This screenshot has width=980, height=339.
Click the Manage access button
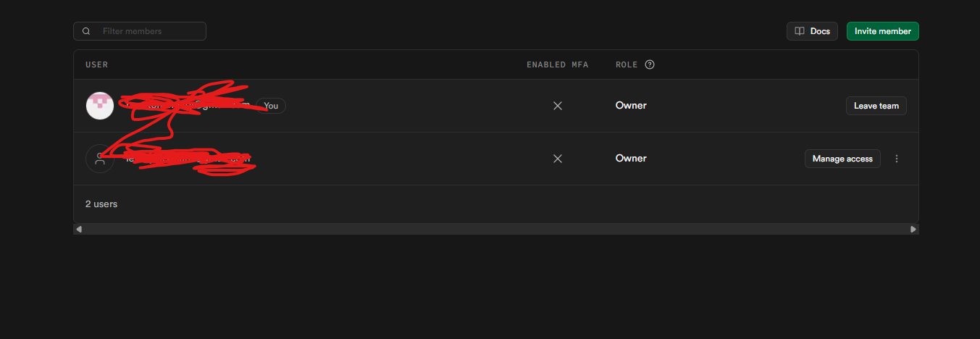[x=842, y=159]
